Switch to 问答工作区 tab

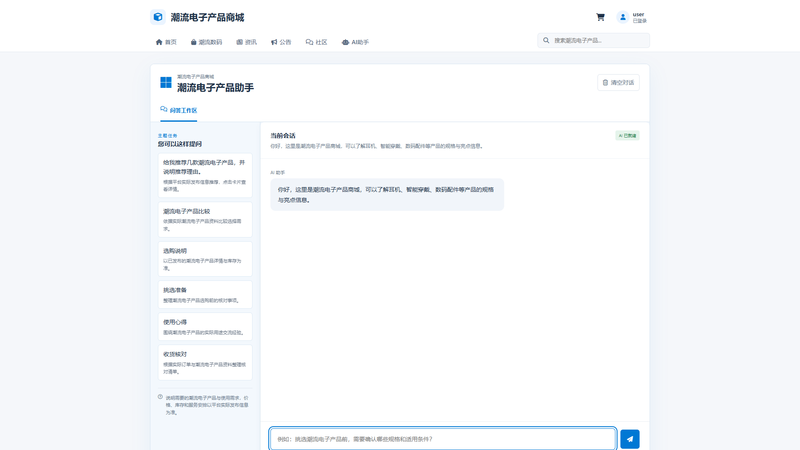179,111
